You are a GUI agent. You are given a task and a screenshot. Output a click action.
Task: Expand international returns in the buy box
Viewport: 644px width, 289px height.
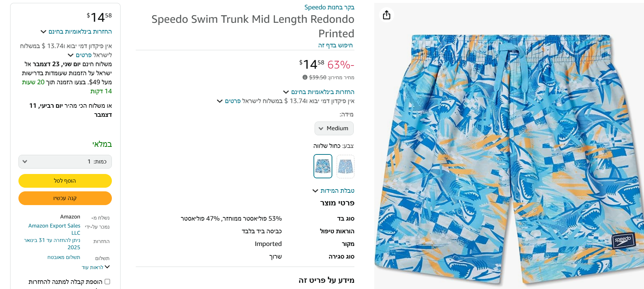pyautogui.click(x=76, y=32)
